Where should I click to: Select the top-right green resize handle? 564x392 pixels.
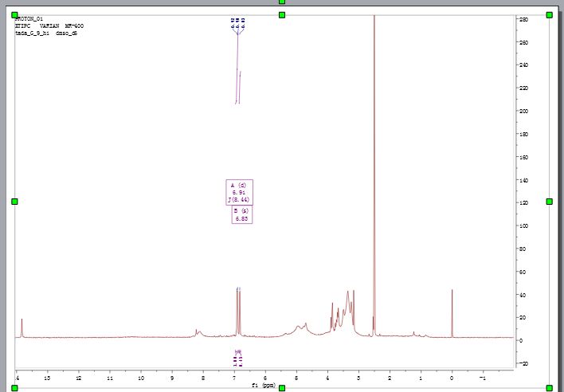tap(549, 15)
